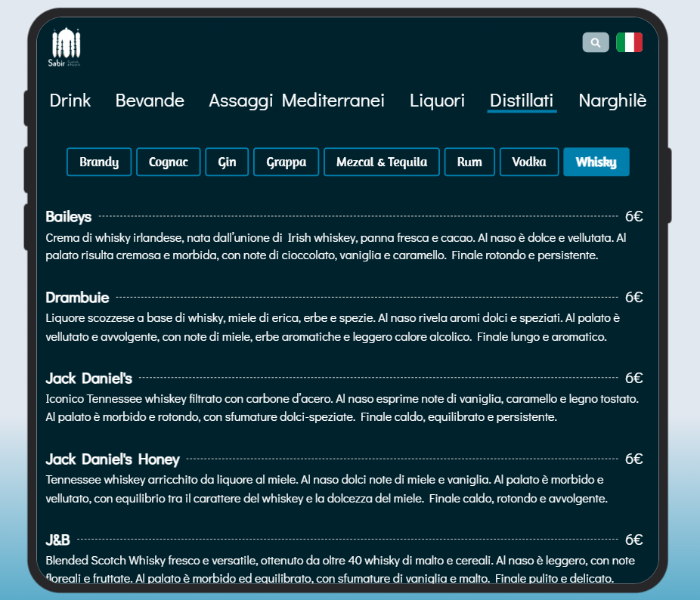Select the Distillati section
Viewport: 700px width, 600px height.
[x=522, y=101]
